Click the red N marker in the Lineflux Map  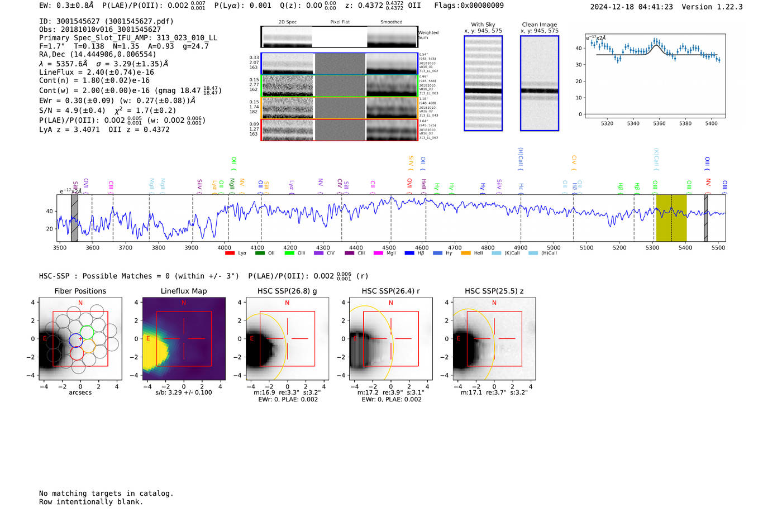point(184,303)
